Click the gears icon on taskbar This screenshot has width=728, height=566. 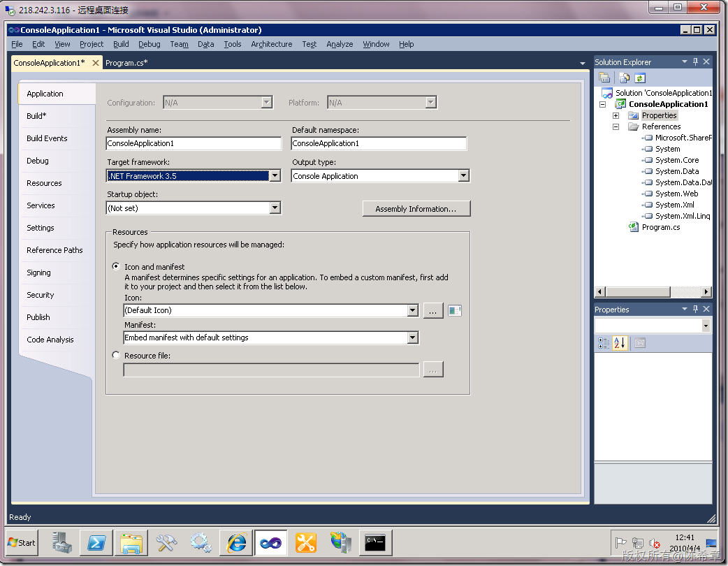click(x=201, y=542)
